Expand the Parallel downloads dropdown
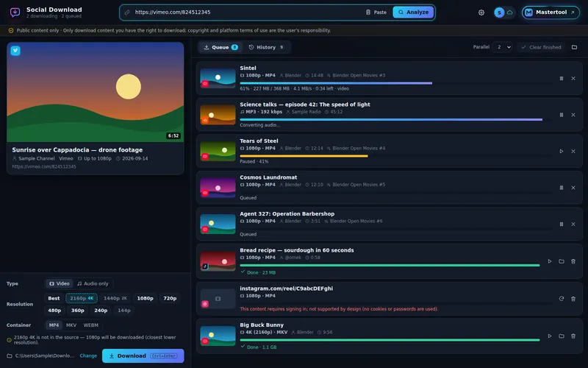The width and height of the screenshot is (588, 368). point(503,47)
